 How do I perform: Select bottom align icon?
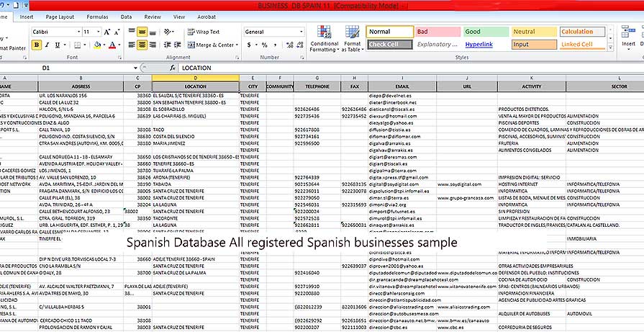click(x=153, y=32)
